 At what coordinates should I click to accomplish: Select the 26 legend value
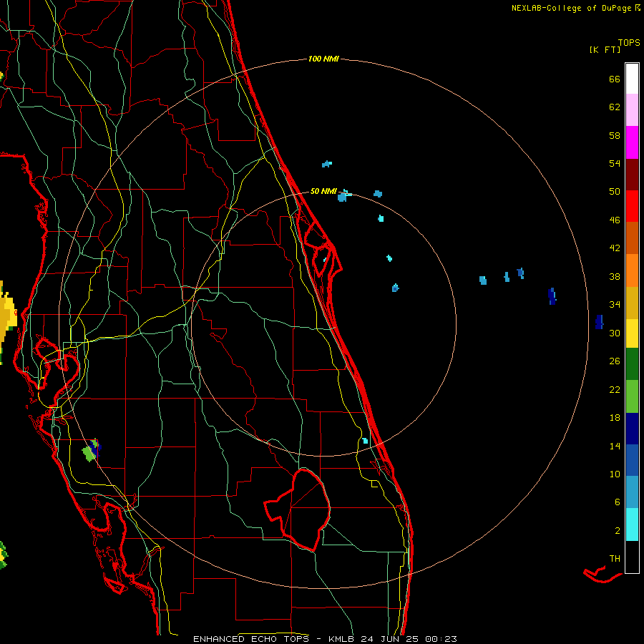click(615, 361)
